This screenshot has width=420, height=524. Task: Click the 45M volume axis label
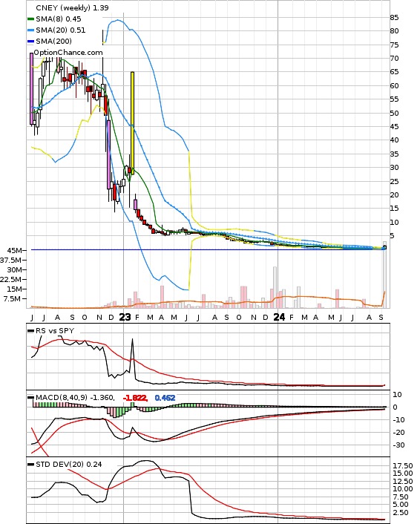point(15,250)
